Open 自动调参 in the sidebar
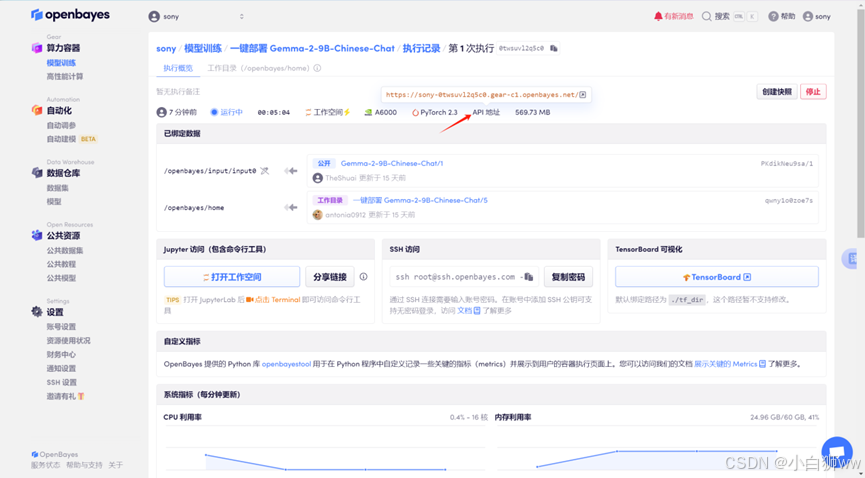This screenshot has width=865, height=478. point(61,125)
